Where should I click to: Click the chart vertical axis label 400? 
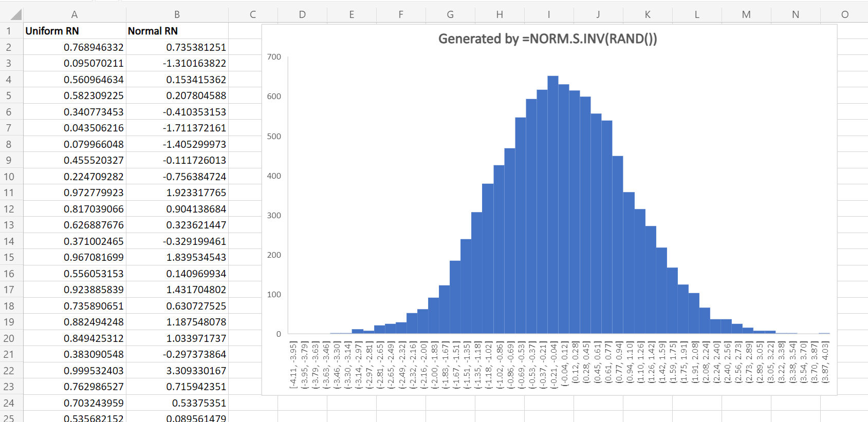[274, 176]
